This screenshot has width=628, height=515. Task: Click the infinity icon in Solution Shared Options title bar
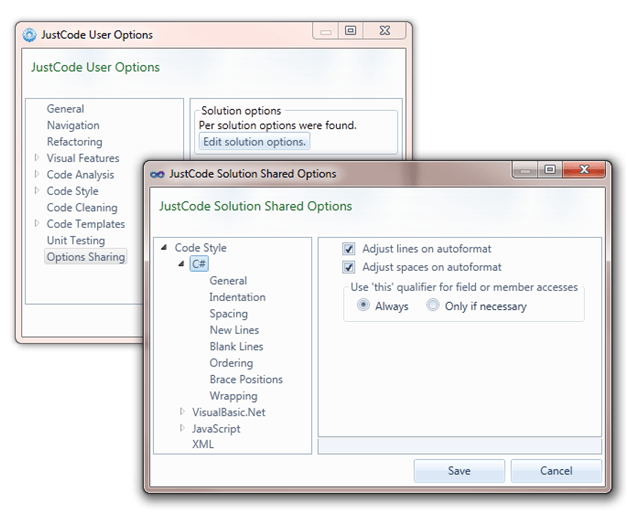[x=157, y=174]
